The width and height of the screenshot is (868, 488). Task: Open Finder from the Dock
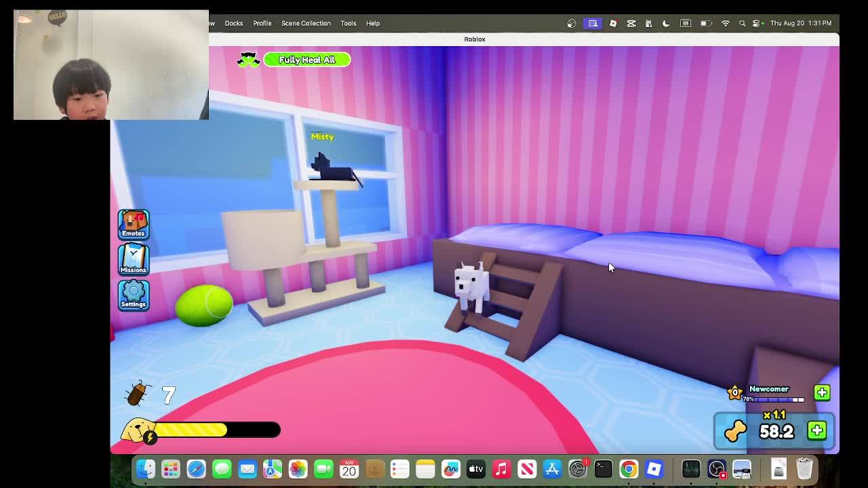point(145,469)
